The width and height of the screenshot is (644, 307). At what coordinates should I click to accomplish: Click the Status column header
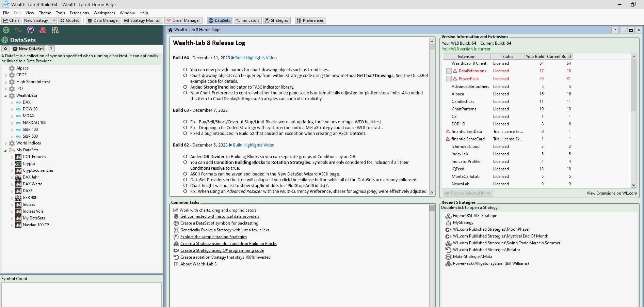[508, 57]
